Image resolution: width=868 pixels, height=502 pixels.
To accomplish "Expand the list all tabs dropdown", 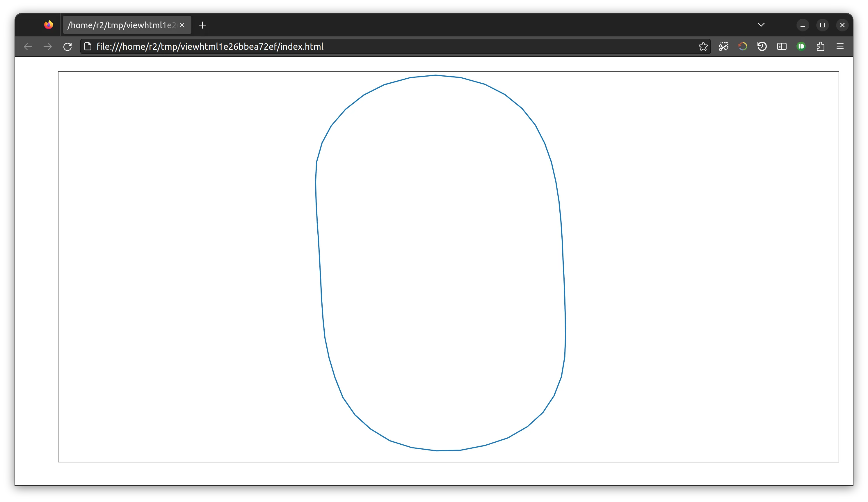I will click(x=761, y=25).
